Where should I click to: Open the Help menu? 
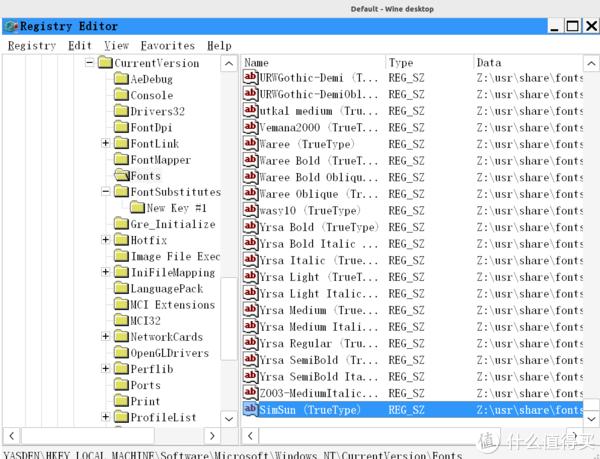coord(219,46)
